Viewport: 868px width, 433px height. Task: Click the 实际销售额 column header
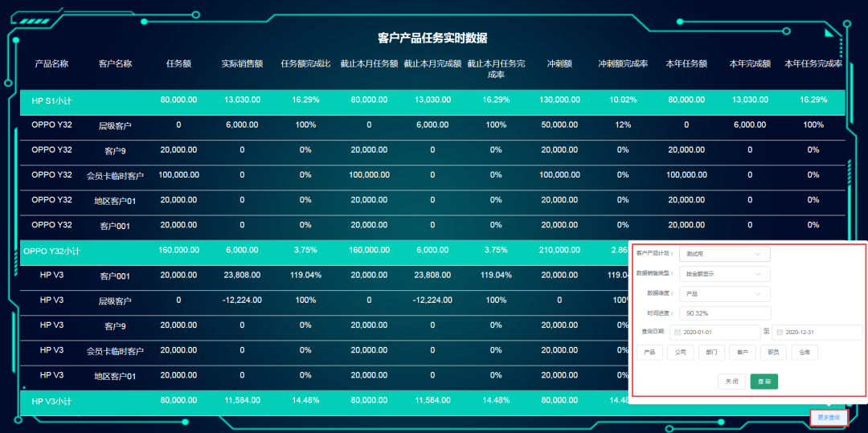click(x=242, y=63)
